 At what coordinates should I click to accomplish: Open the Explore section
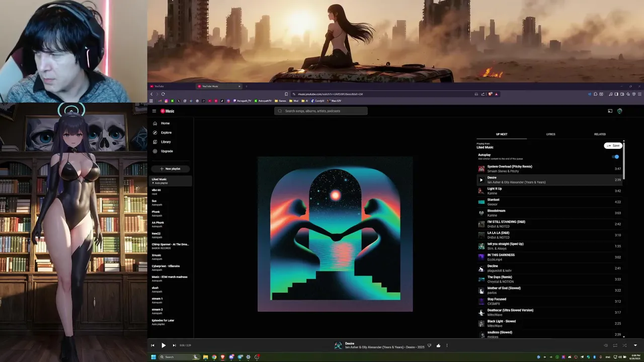(x=171, y=133)
